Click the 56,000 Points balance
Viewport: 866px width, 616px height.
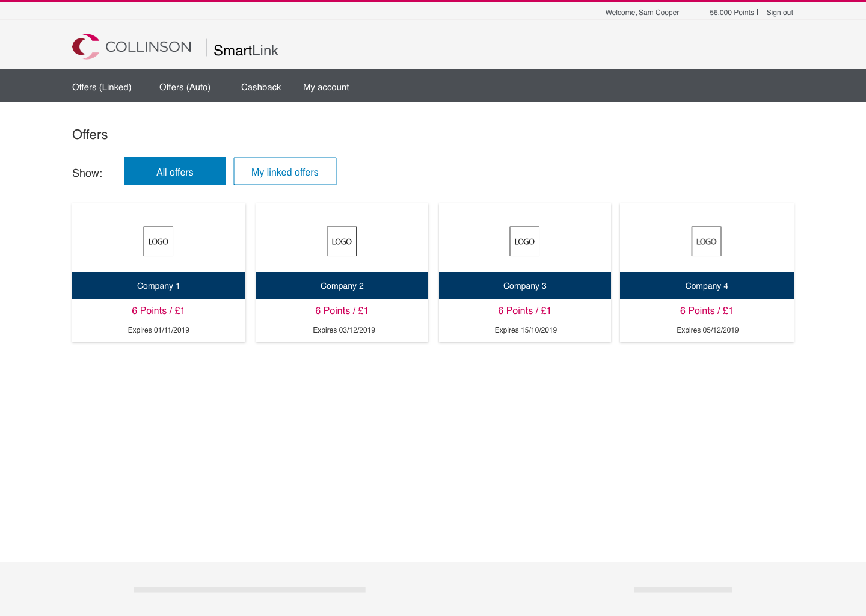tap(731, 13)
